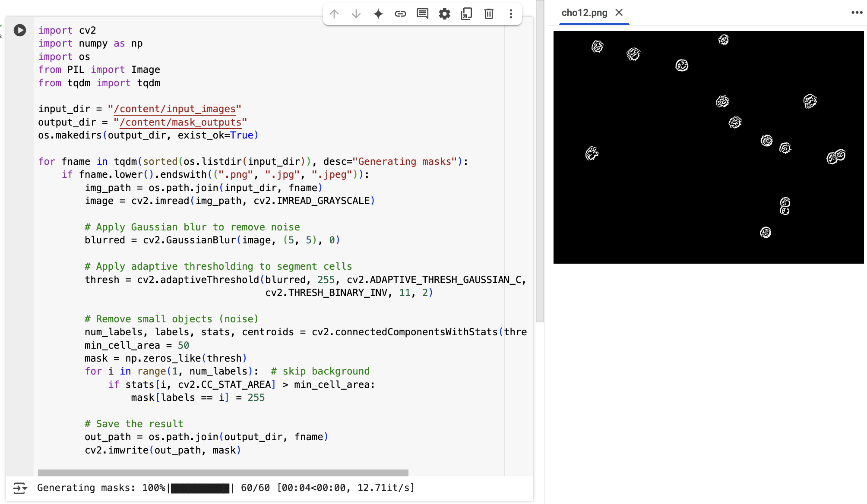The height and width of the screenshot is (504, 867).
Task: Open the /content/mask_outputs path link
Action: tap(180, 123)
